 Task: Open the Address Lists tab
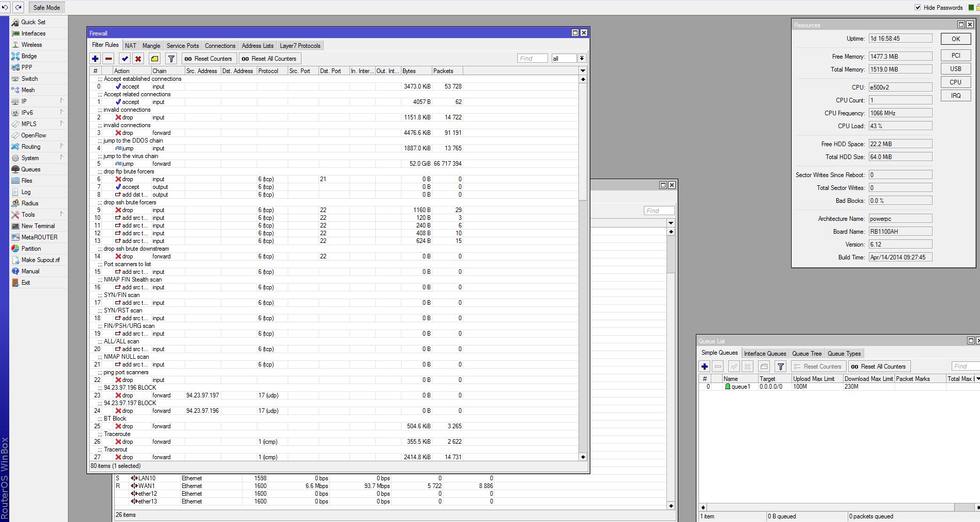tap(257, 46)
